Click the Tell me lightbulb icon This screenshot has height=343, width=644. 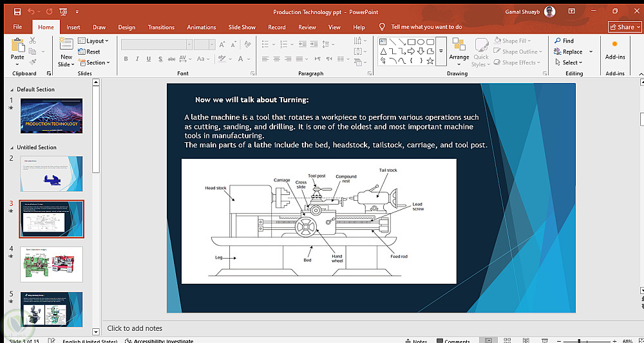pyautogui.click(x=382, y=26)
